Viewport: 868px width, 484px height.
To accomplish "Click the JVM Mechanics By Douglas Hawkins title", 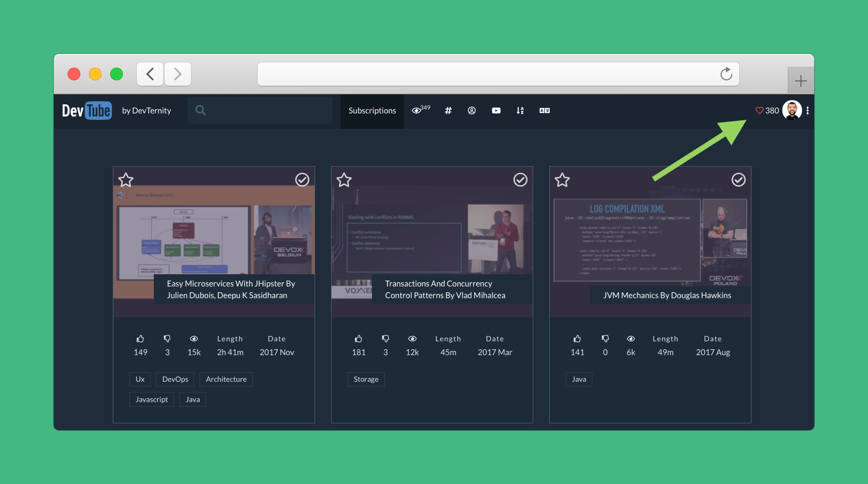I will 667,296.
